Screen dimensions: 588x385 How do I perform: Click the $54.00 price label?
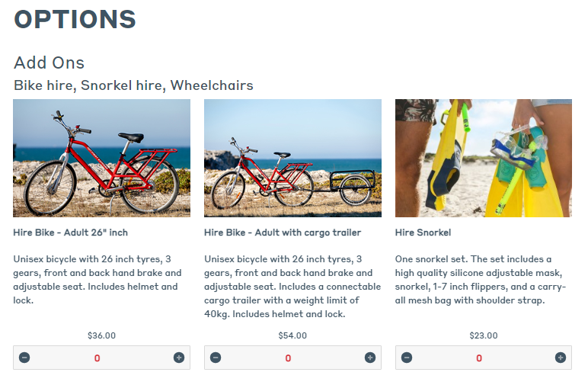[x=292, y=335]
